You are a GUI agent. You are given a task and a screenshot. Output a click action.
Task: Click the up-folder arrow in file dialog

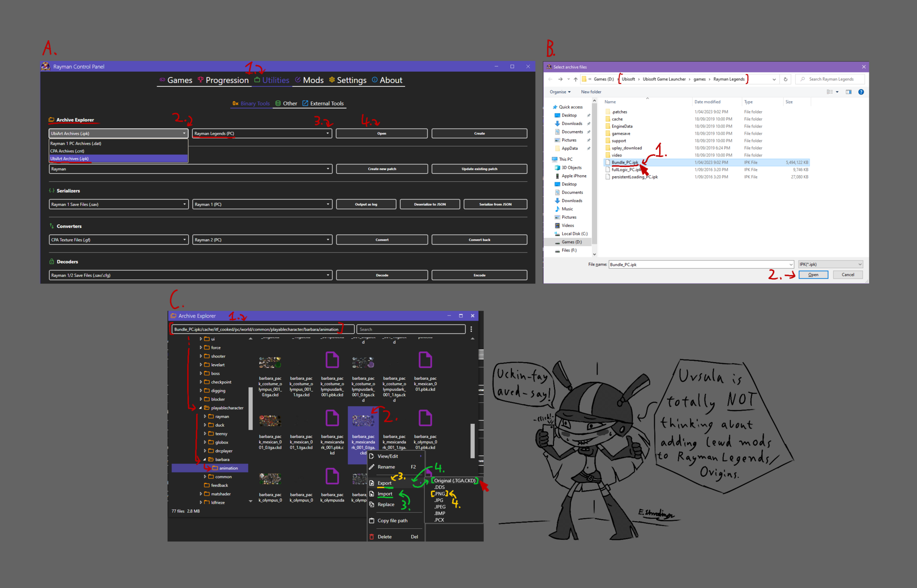tap(576, 79)
